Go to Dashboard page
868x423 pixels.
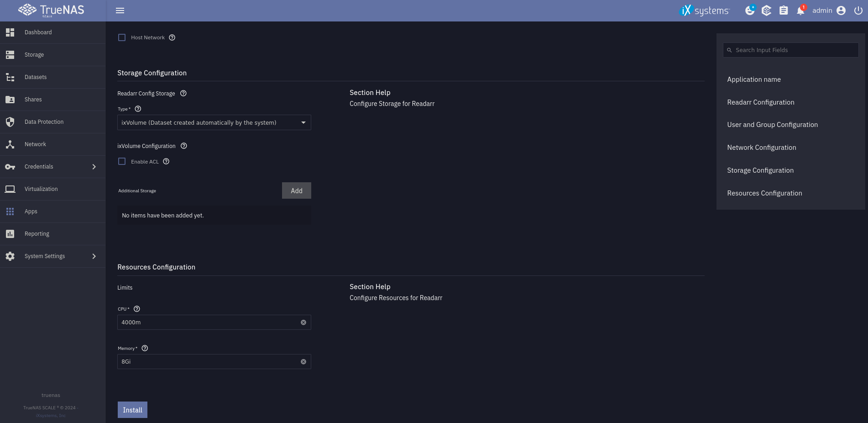click(x=53, y=32)
